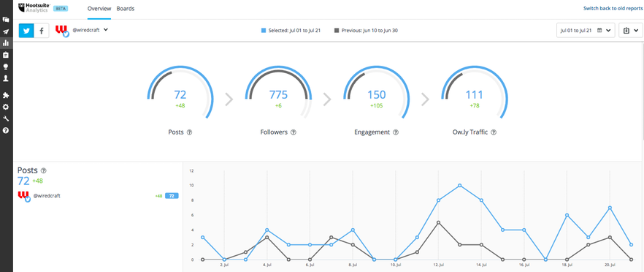Click the @wiredcraft row in Posts panel

click(x=98, y=196)
